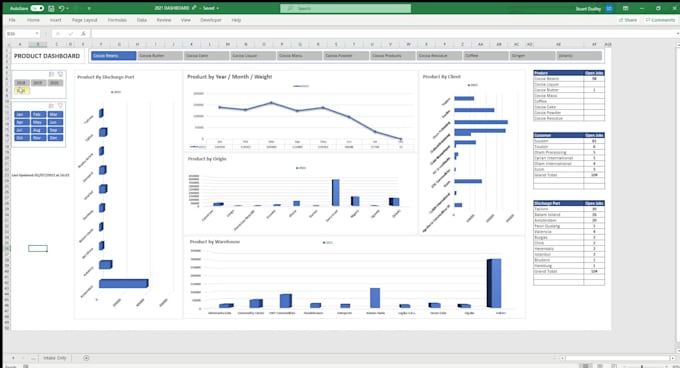Click the Search box in title bar
The width and height of the screenshot is (680, 368).
click(345, 8)
